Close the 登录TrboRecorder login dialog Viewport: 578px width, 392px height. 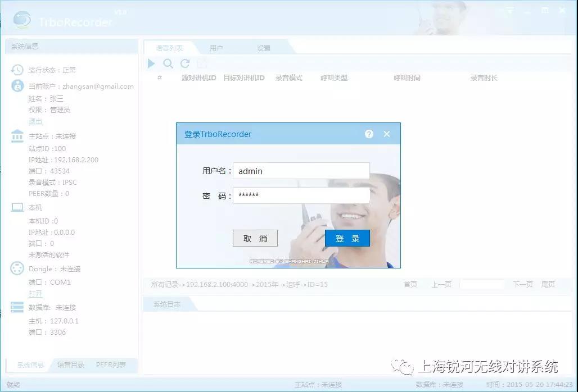[387, 134]
